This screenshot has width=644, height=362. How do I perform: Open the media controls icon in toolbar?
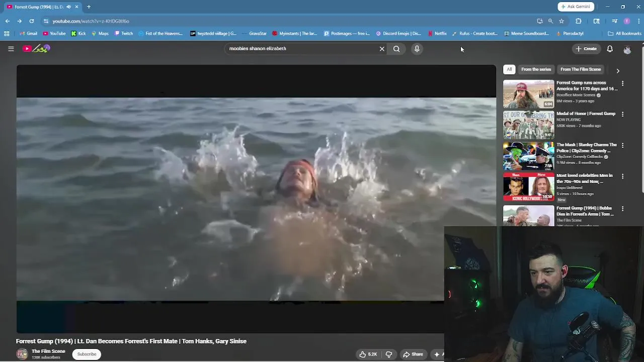pyautogui.click(x=614, y=21)
